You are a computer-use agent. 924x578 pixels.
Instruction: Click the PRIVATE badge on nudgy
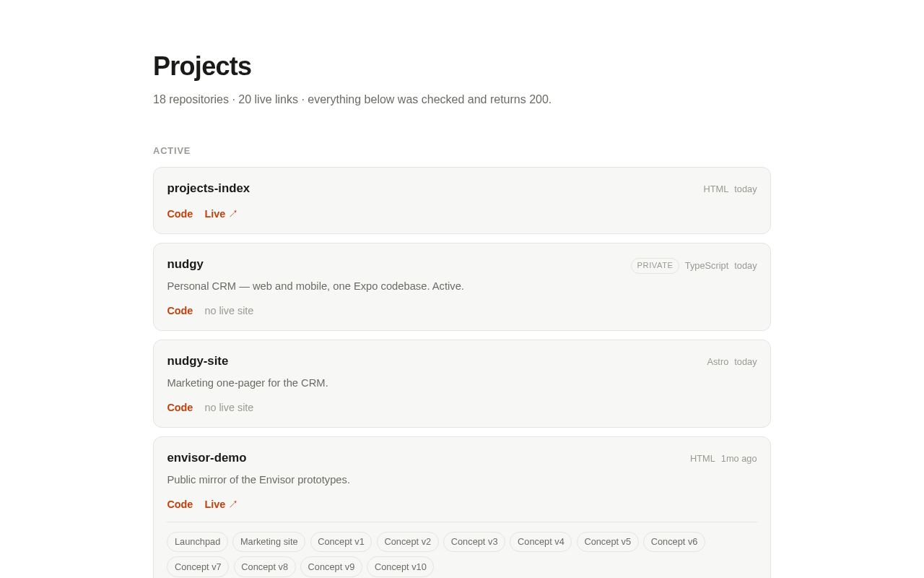tap(655, 266)
